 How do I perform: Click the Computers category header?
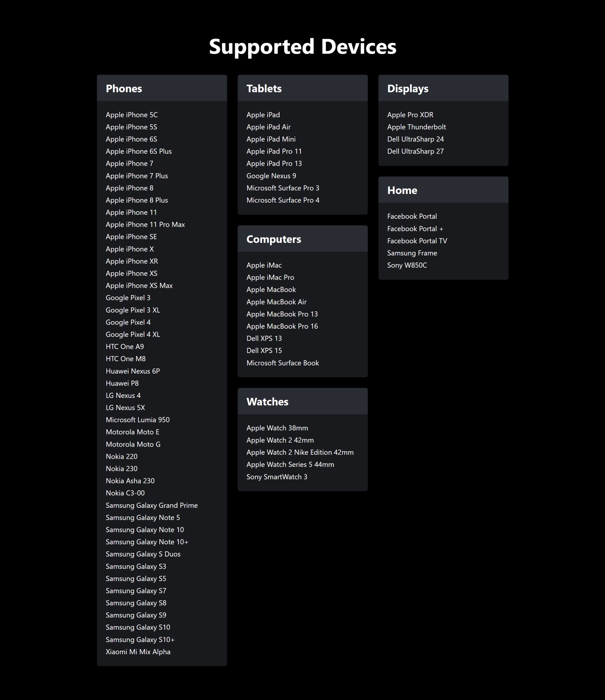tap(302, 239)
